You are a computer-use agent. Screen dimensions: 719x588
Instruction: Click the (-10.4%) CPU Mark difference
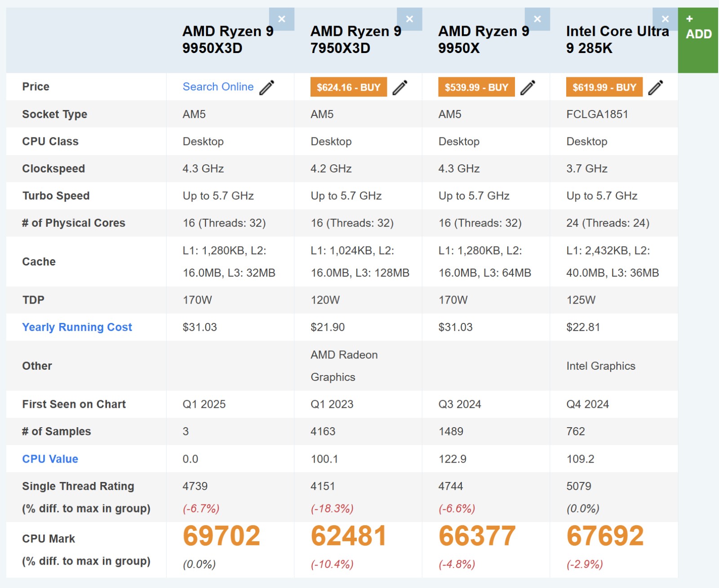[332, 564]
